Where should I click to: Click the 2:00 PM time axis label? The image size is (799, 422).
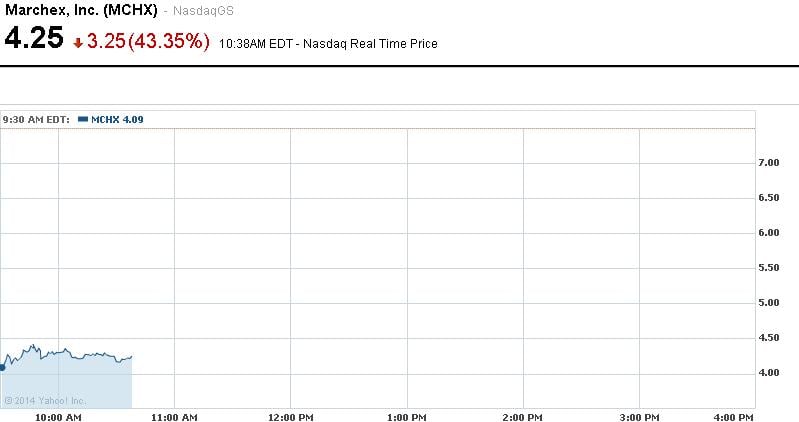point(523,416)
